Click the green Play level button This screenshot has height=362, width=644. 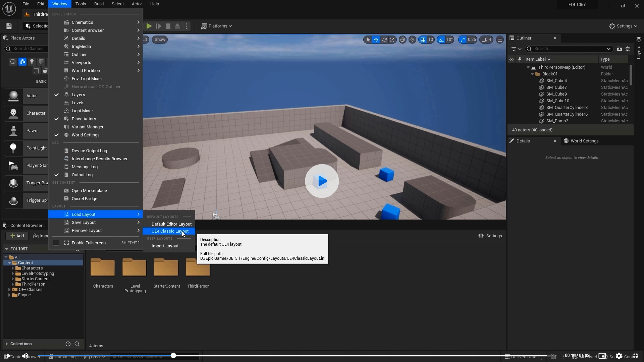[149, 26]
